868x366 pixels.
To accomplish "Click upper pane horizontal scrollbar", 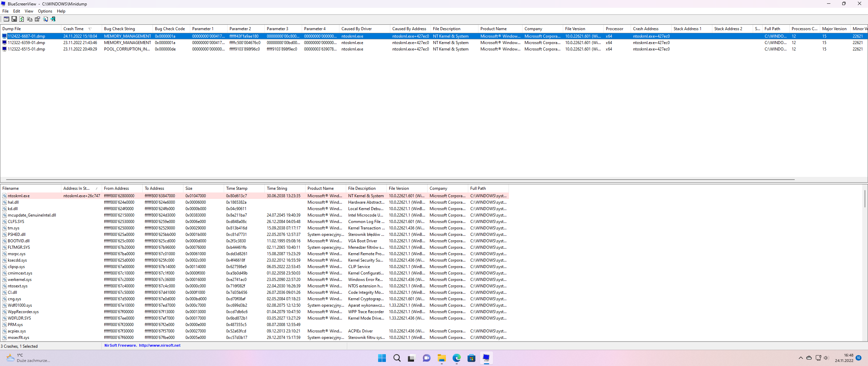I will pyautogui.click(x=400, y=180).
